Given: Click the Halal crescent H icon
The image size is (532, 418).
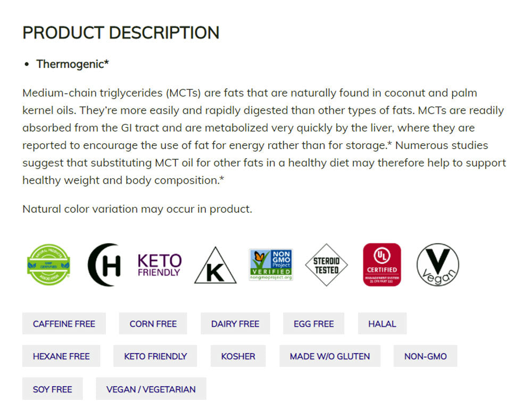Looking at the screenshot, I should tap(104, 265).
